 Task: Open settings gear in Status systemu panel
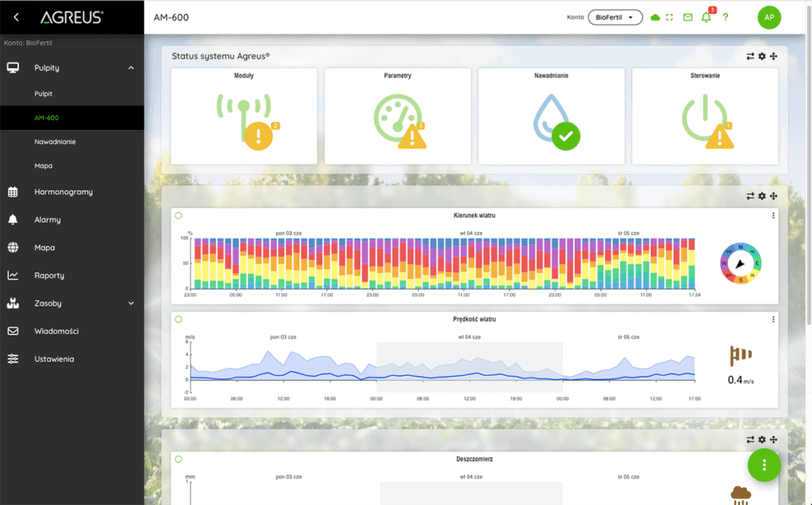(x=762, y=56)
